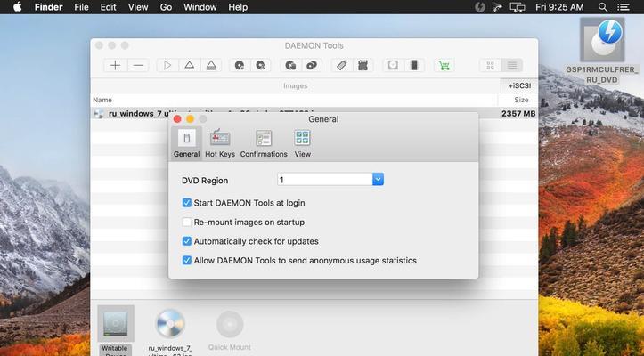The height and width of the screenshot is (356, 644).
Task: Click the unmount all eject icon
Action: pyautogui.click(x=211, y=65)
